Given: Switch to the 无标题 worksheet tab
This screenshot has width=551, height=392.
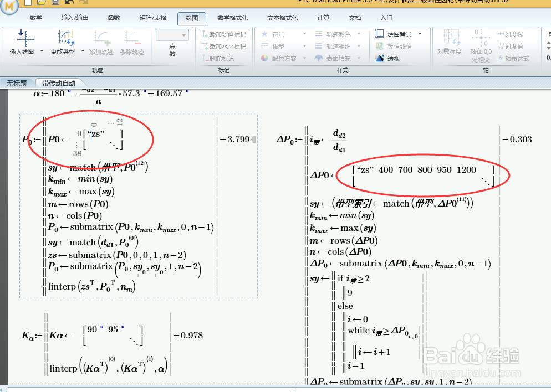Looking at the screenshot, I should click(x=17, y=83).
